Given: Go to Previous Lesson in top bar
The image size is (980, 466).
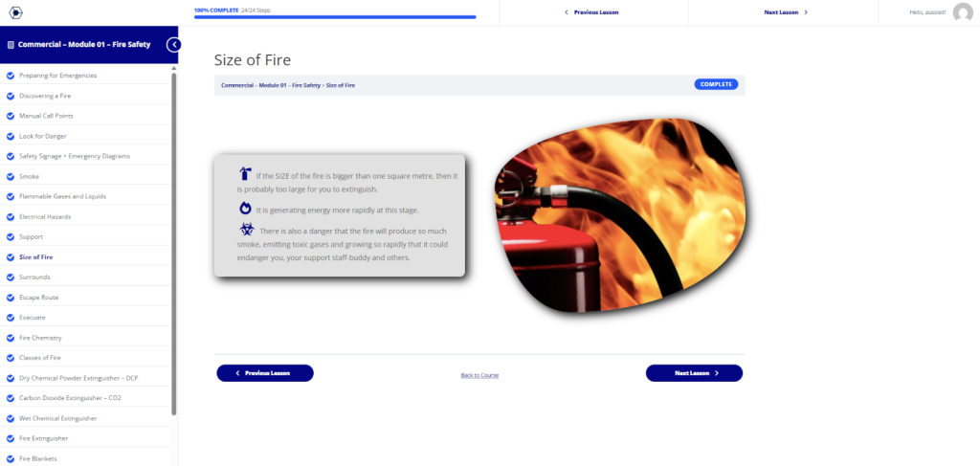Looking at the screenshot, I should pyautogui.click(x=591, y=11).
